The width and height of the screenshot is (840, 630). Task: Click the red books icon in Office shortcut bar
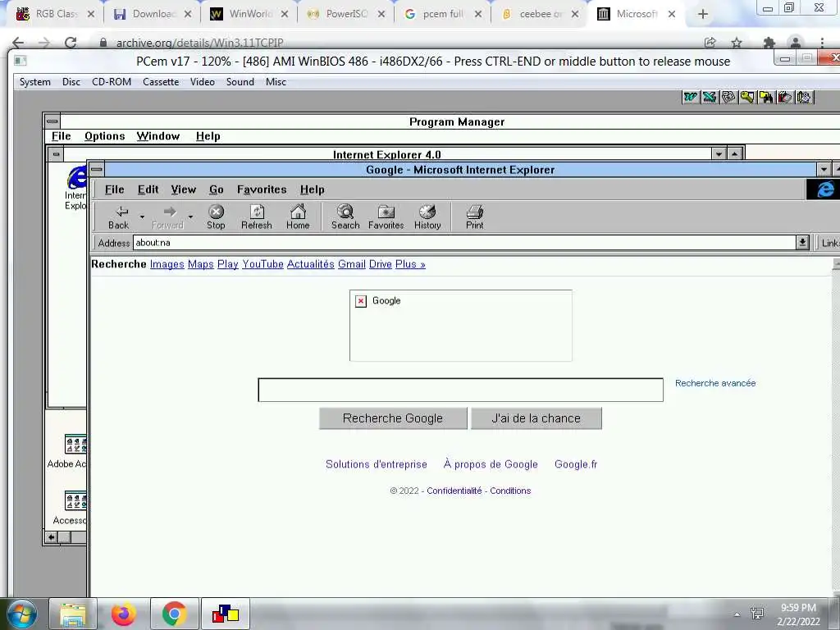[x=785, y=97]
